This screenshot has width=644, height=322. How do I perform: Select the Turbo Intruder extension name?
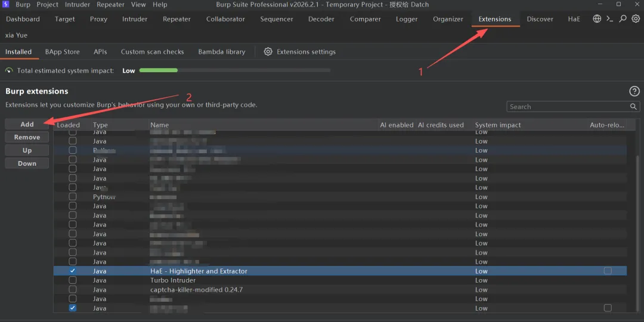[x=173, y=280]
